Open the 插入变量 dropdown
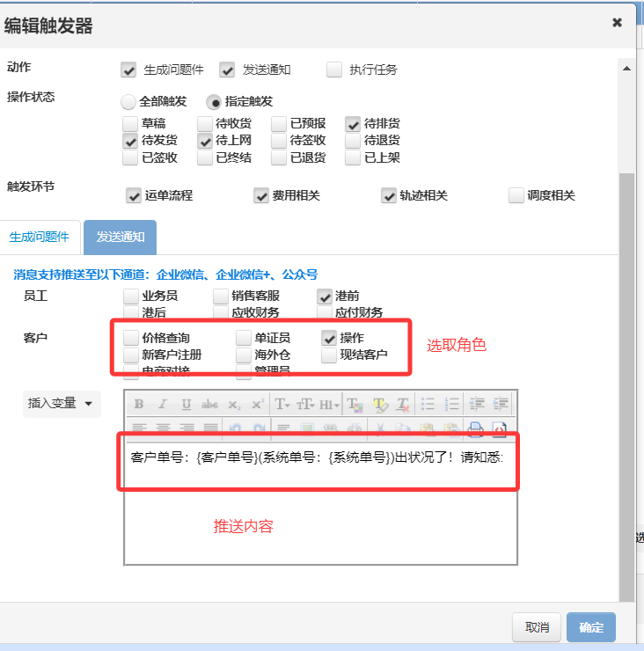 tap(61, 403)
